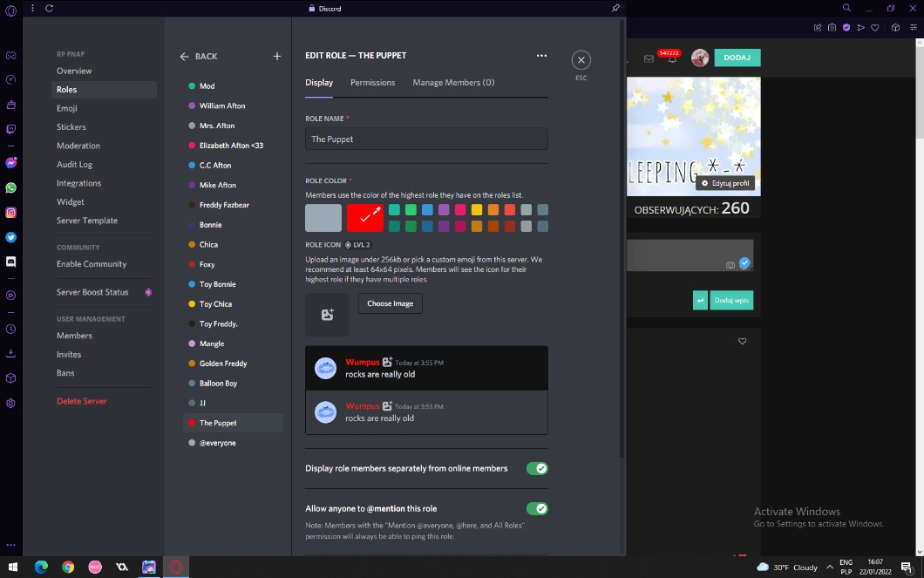Open the Twitch sidebar panel
Image resolution: width=924 pixels, height=578 pixels.
10,129
